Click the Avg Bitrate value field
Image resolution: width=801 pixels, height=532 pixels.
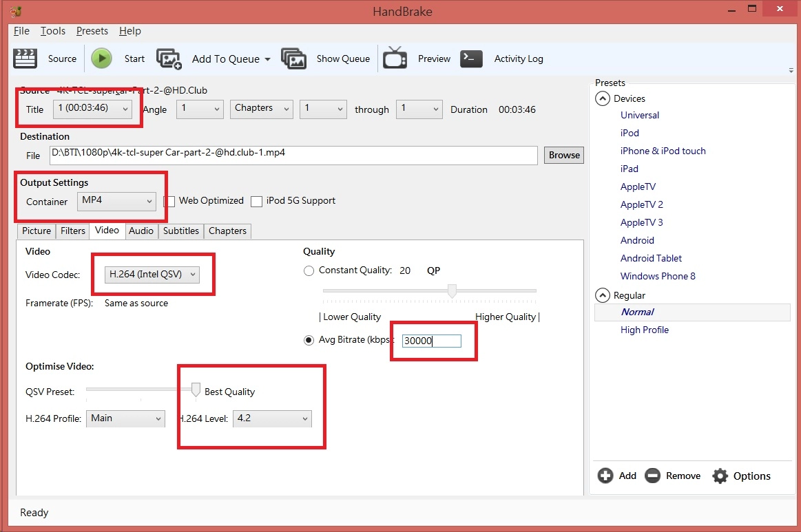[432, 341]
